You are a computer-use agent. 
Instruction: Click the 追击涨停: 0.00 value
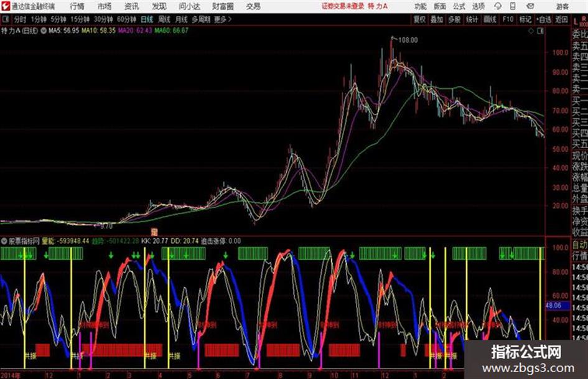(221, 241)
